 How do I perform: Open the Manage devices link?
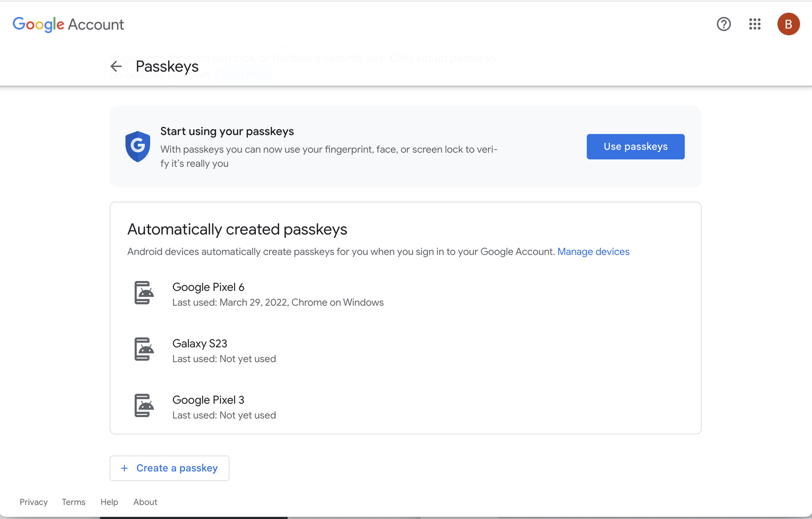coord(593,251)
